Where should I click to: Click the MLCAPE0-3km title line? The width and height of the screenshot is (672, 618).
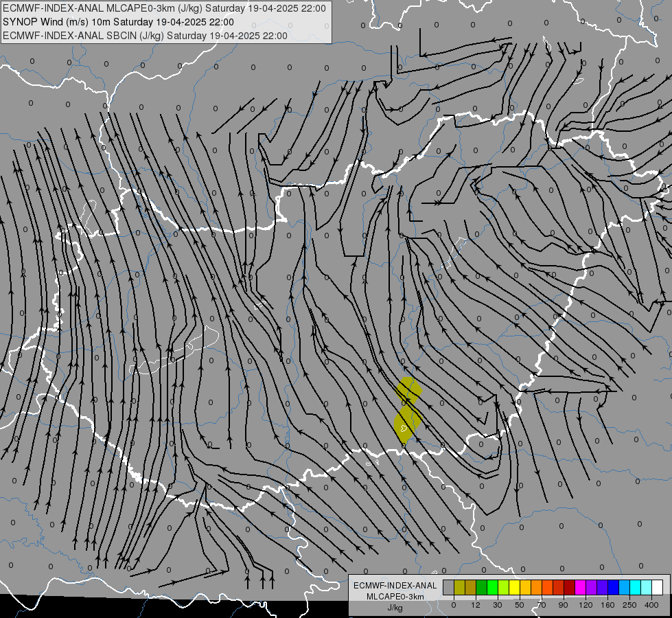(x=164, y=8)
